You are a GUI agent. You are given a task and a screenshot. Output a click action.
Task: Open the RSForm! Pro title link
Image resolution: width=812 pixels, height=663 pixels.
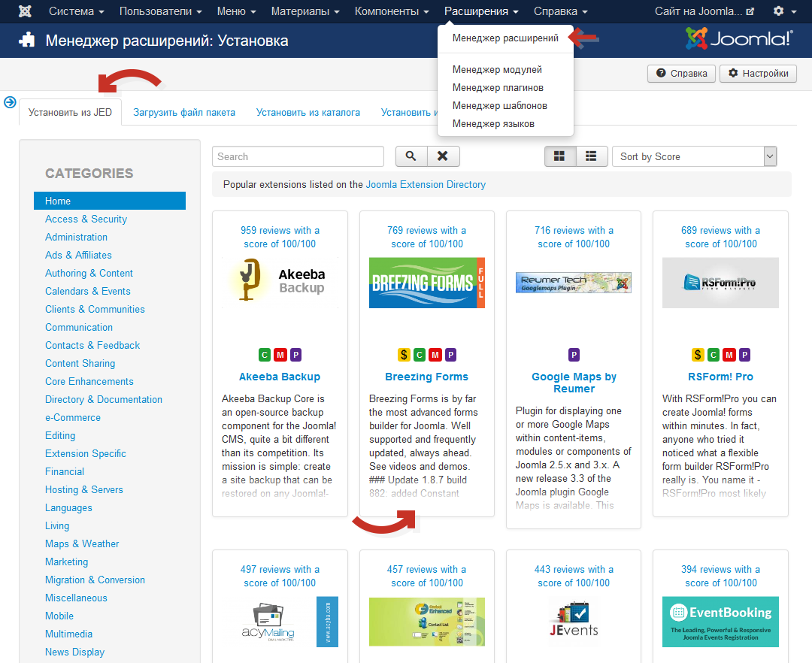tap(720, 377)
